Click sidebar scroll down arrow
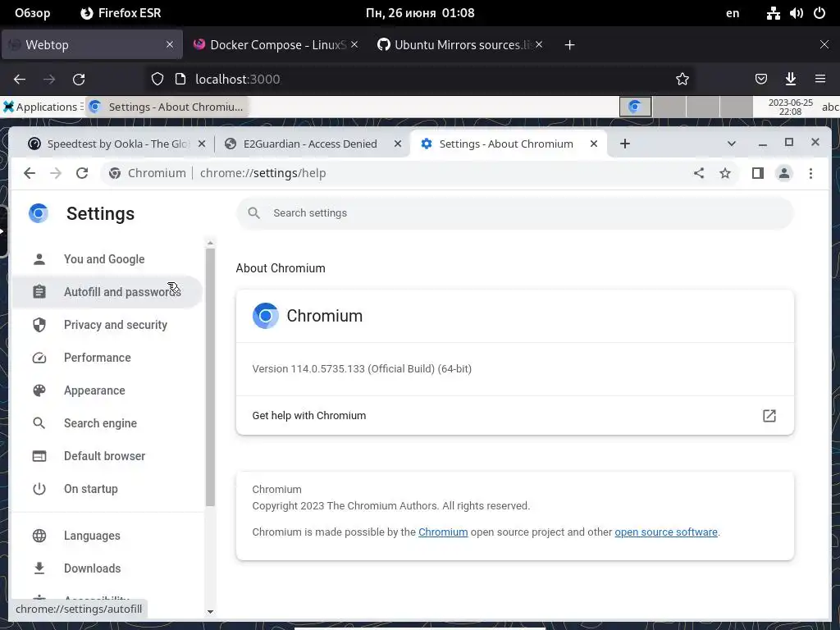The height and width of the screenshot is (630, 840). pos(210,612)
